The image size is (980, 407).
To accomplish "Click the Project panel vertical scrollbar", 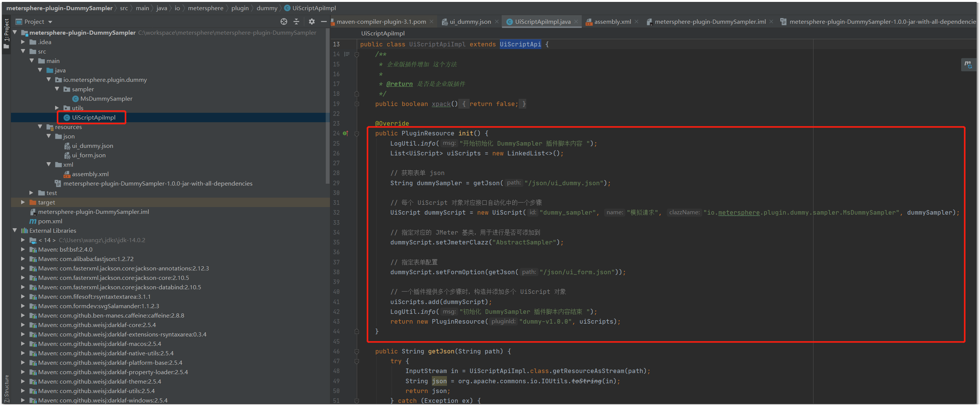I will tap(327, 106).
